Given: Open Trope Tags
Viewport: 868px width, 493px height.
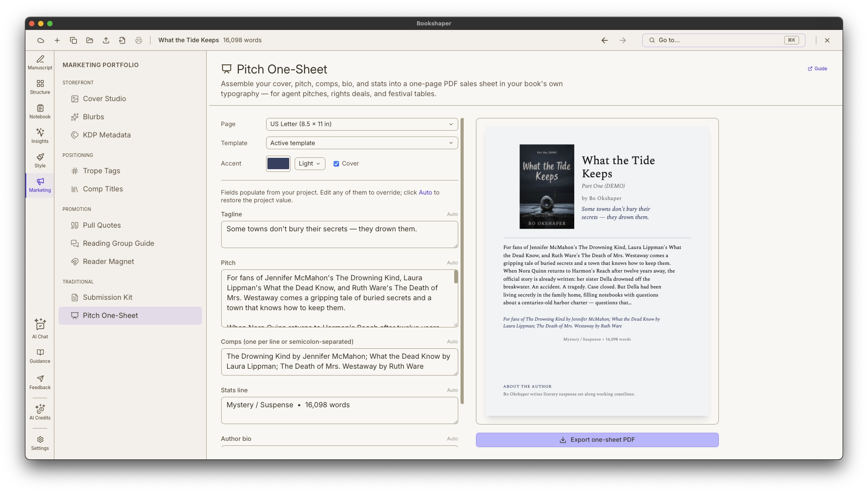Looking at the screenshot, I should click(x=130, y=171).
